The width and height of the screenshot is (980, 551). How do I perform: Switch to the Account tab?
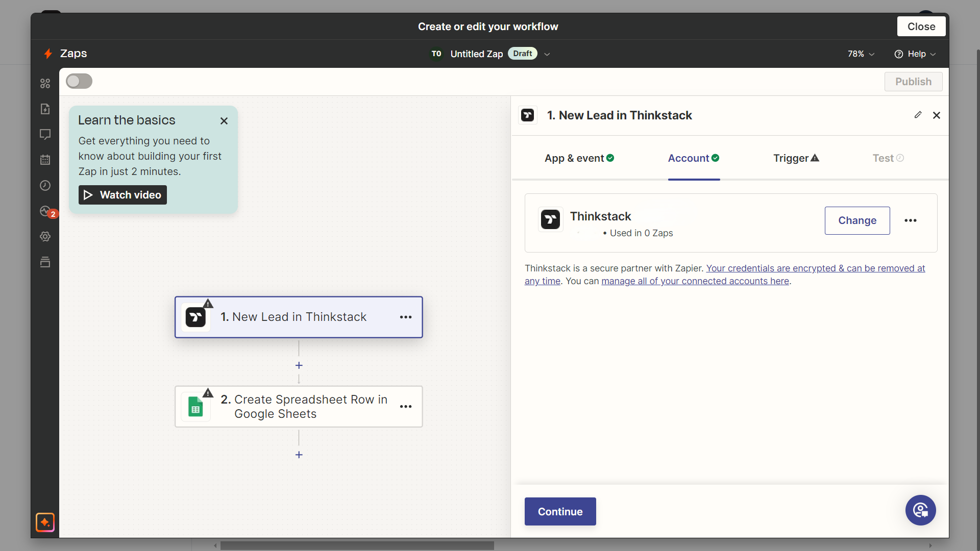[694, 158]
